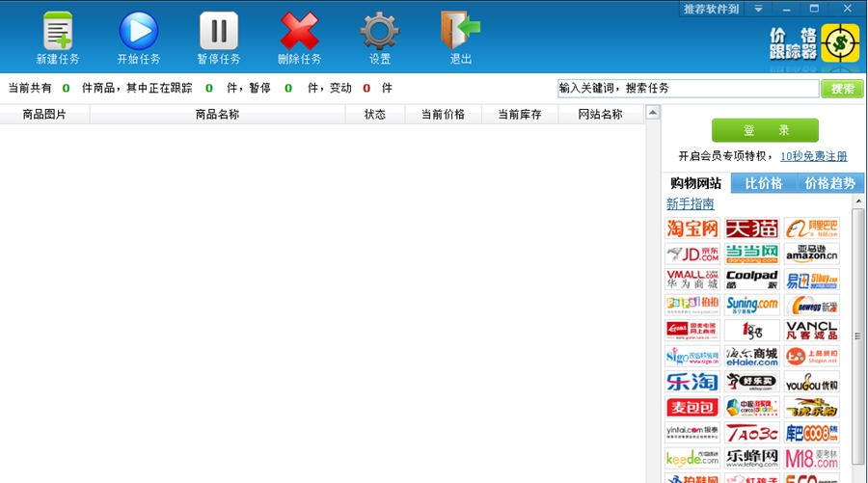Open the Coolpad logo

coord(751,280)
